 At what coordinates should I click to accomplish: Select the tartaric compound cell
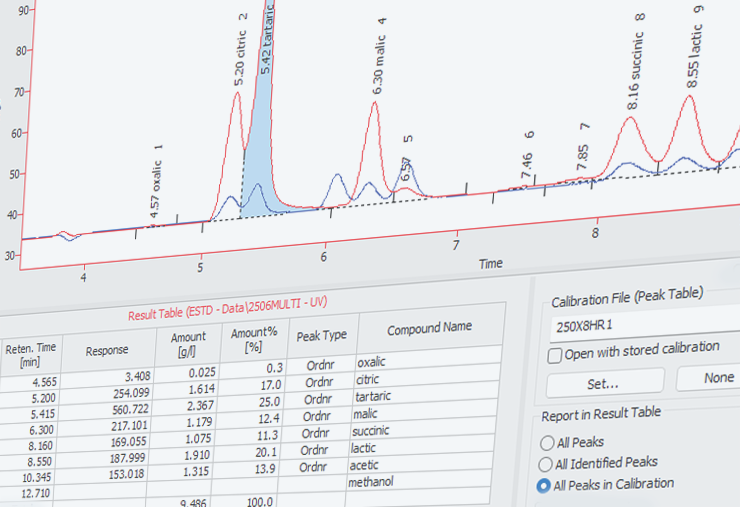[425, 393]
